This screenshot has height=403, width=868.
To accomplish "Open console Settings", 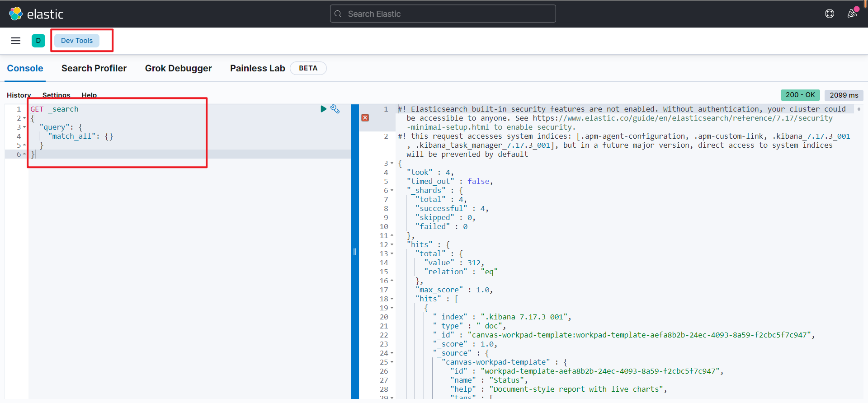I will click(57, 95).
